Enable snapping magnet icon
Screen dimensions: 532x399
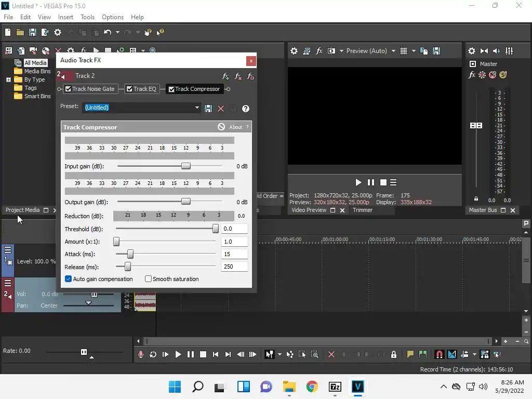439,354
